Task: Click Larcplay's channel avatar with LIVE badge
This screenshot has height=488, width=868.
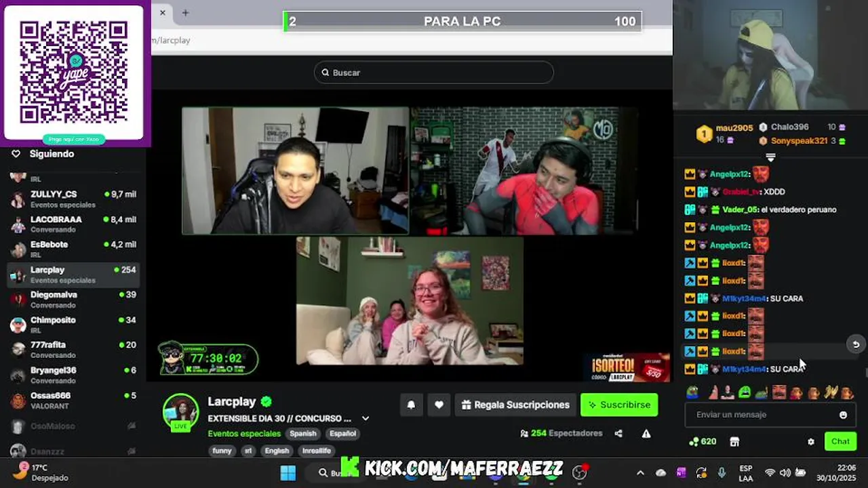Action: coord(180,411)
